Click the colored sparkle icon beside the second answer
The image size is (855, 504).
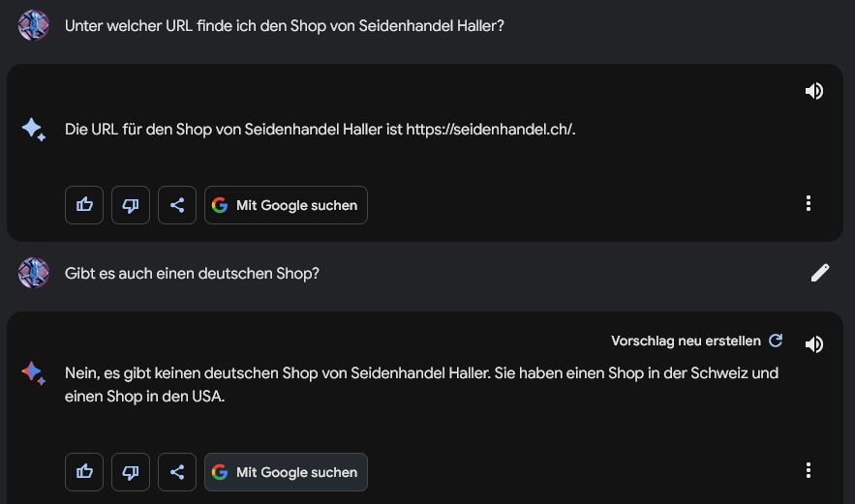34,373
